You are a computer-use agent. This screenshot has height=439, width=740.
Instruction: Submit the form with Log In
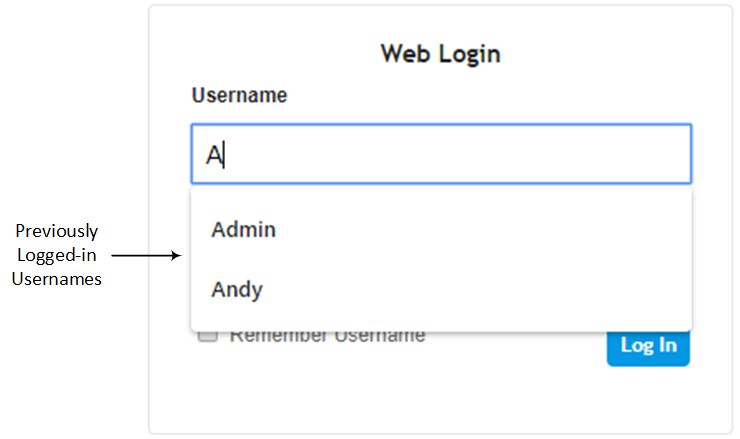(648, 346)
